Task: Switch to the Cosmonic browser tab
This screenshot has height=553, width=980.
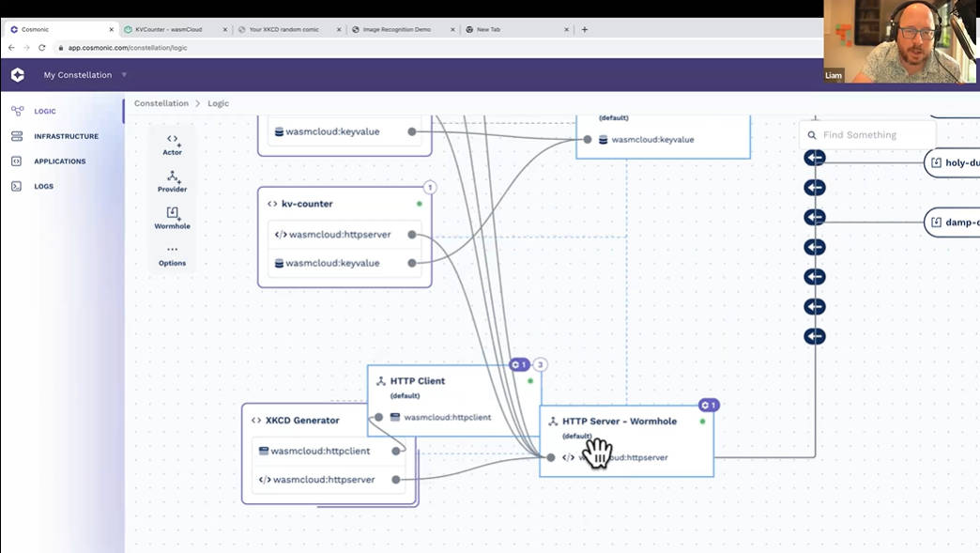Action: (60, 29)
